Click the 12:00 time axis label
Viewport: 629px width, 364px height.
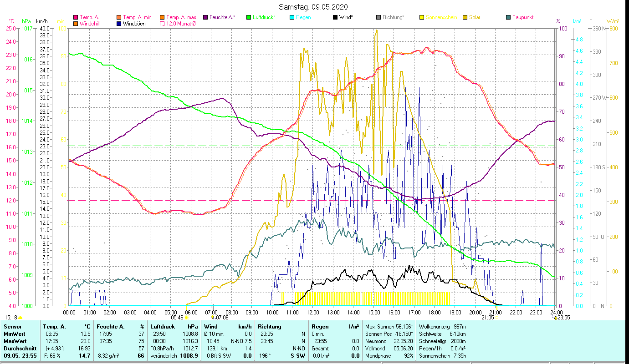[x=313, y=312]
